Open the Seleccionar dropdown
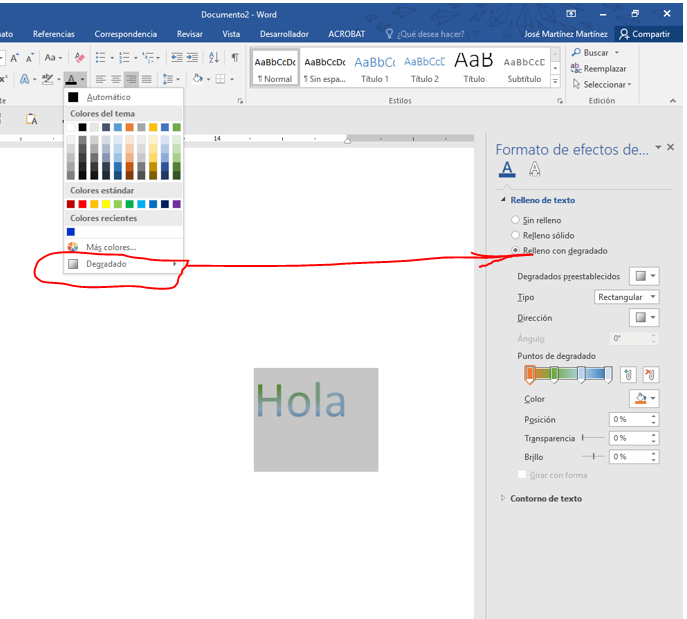Screen dimensions: 687x619 (x=602, y=85)
